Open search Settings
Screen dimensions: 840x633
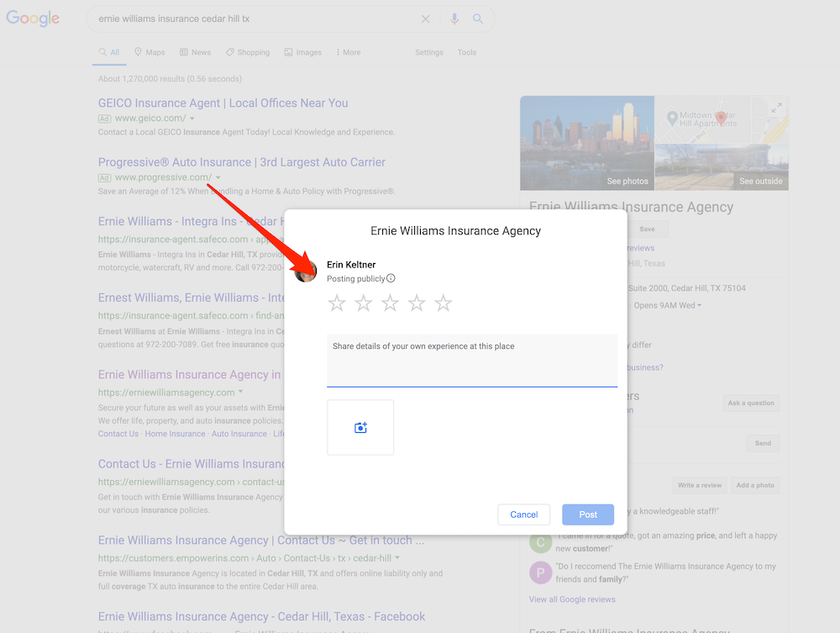tap(429, 52)
